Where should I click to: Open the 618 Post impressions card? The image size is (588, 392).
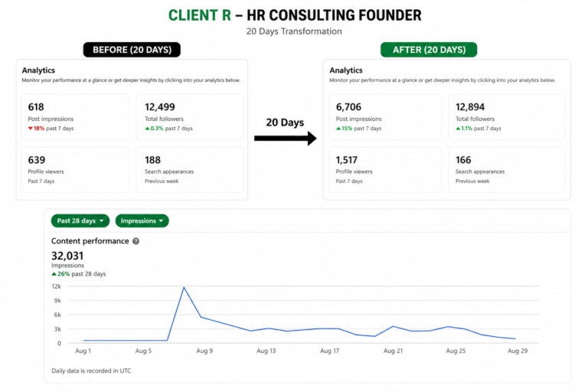point(75,117)
